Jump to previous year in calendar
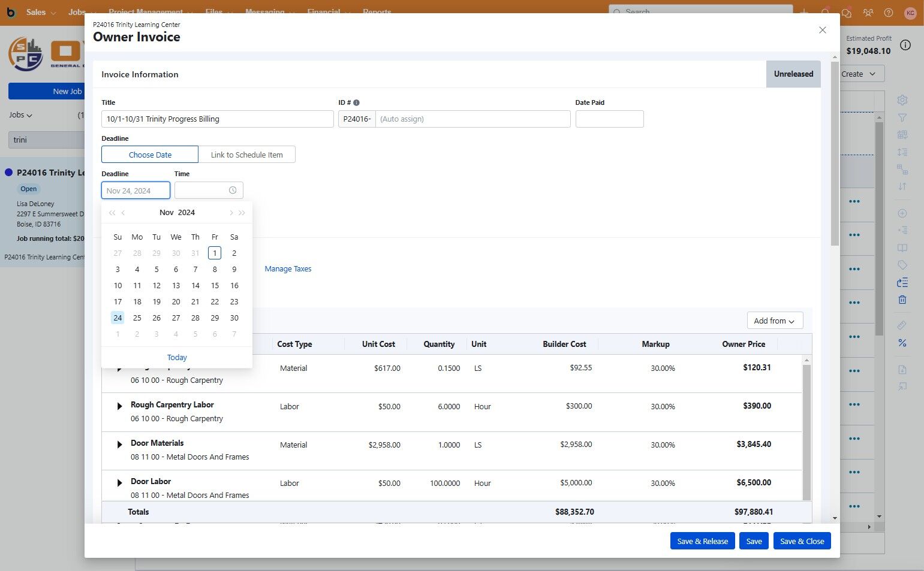Image resolution: width=924 pixels, height=571 pixels. [x=112, y=213]
